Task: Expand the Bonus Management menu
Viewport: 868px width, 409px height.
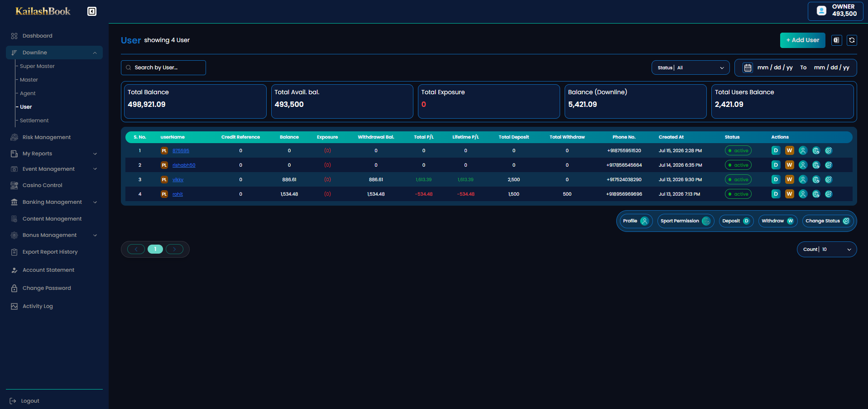Action: (x=54, y=235)
